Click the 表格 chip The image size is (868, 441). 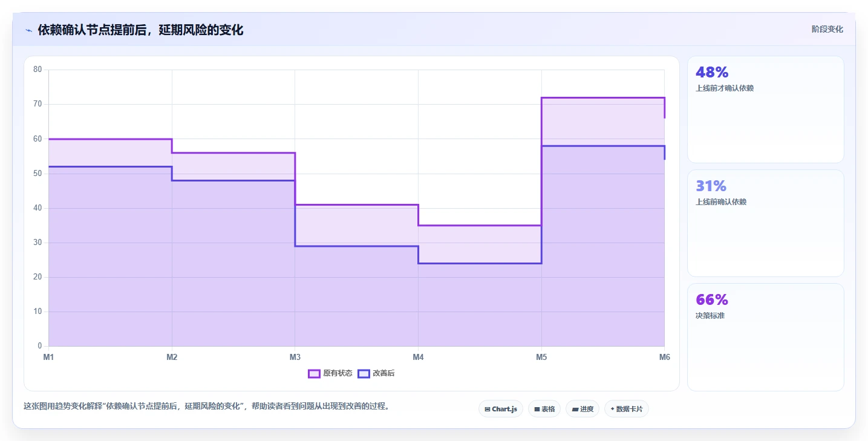point(544,409)
